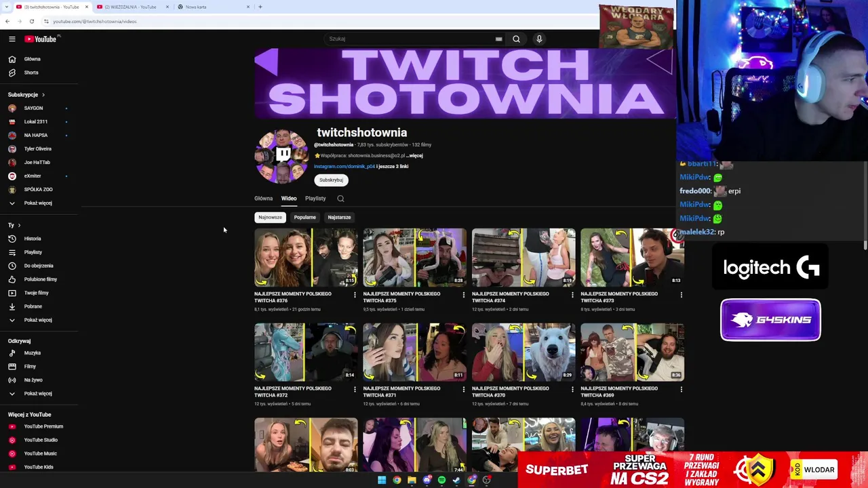This screenshot has height=488, width=868.
Task: Click the search magnifier button
Action: click(x=516, y=39)
